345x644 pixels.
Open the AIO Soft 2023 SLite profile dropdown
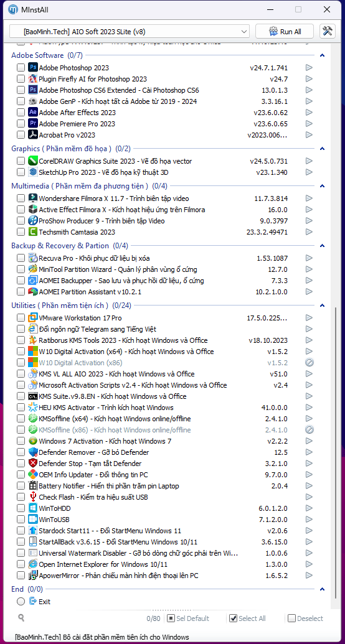tap(130, 31)
